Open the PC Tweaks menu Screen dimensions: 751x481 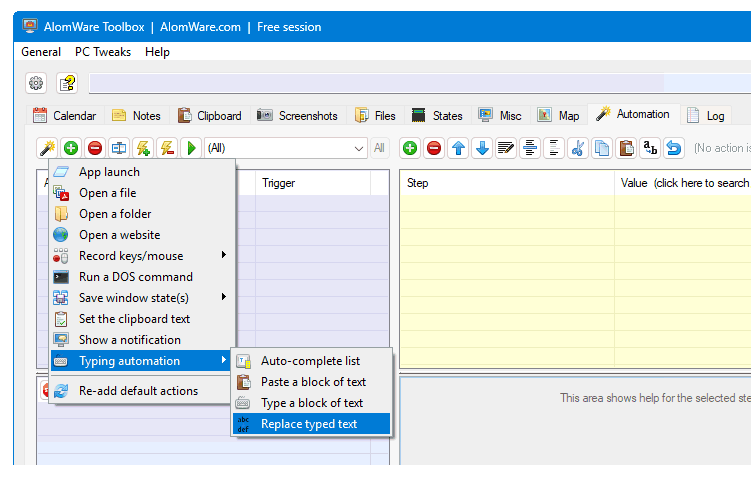point(102,52)
